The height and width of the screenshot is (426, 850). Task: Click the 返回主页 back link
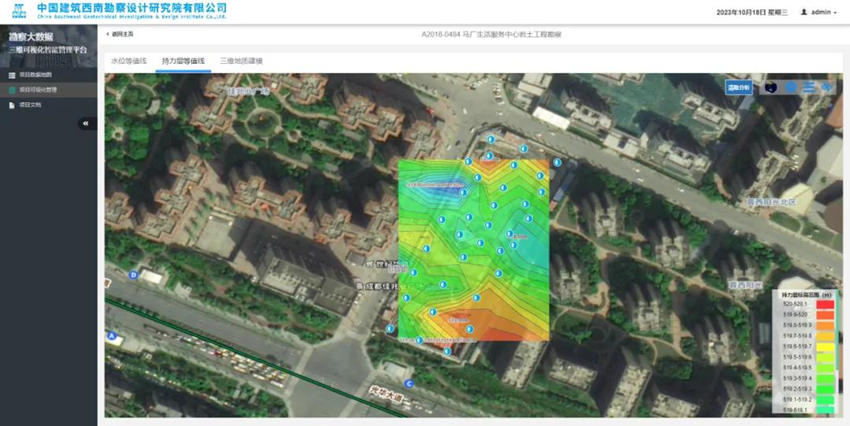click(120, 34)
